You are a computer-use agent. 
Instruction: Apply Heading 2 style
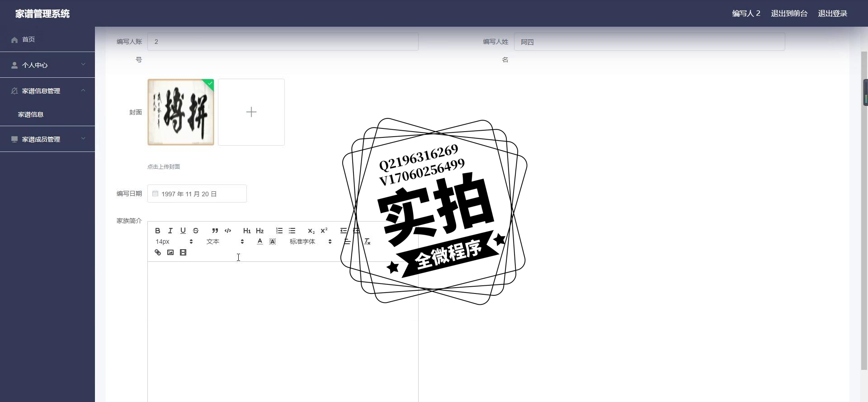pos(259,231)
